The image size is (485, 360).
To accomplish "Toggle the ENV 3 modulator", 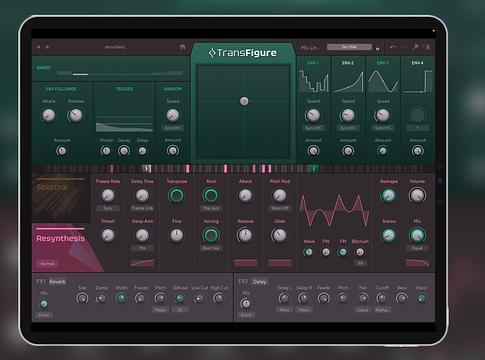I will [383, 63].
